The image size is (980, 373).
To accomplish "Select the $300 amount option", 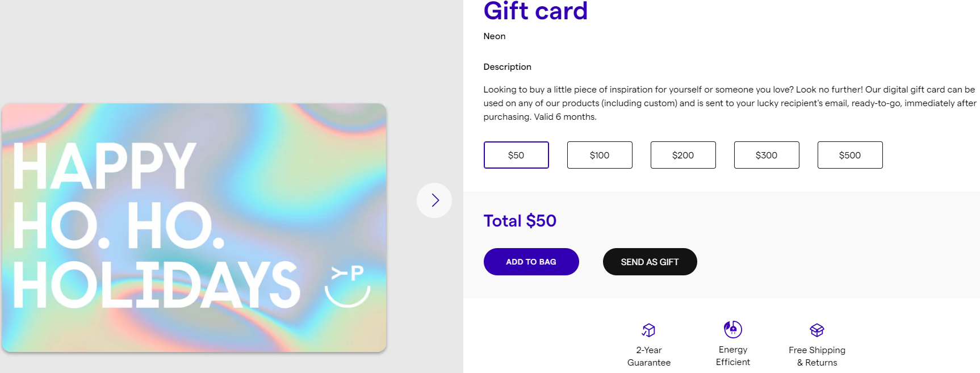I will (x=766, y=155).
